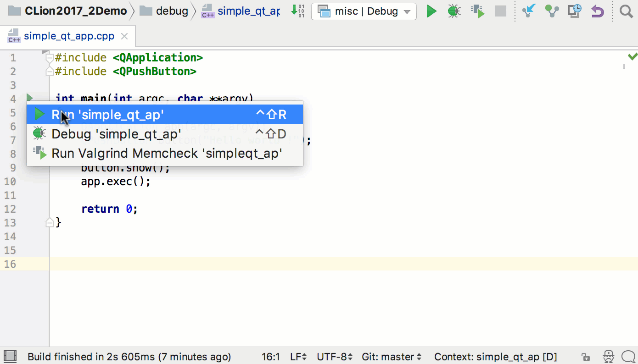Click the search bubble icon in status bar
Image resolution: width=638 pixels, height=364 pixels.
pos(628,356)
